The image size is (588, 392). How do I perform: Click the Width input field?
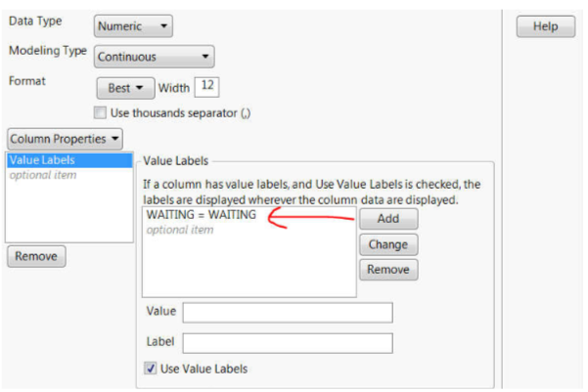tap(206, 86)
